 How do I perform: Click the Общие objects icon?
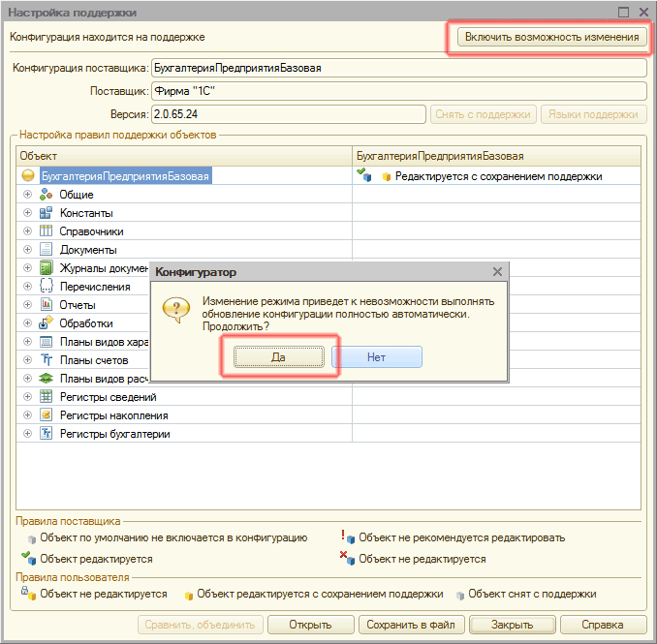(46, 195)
